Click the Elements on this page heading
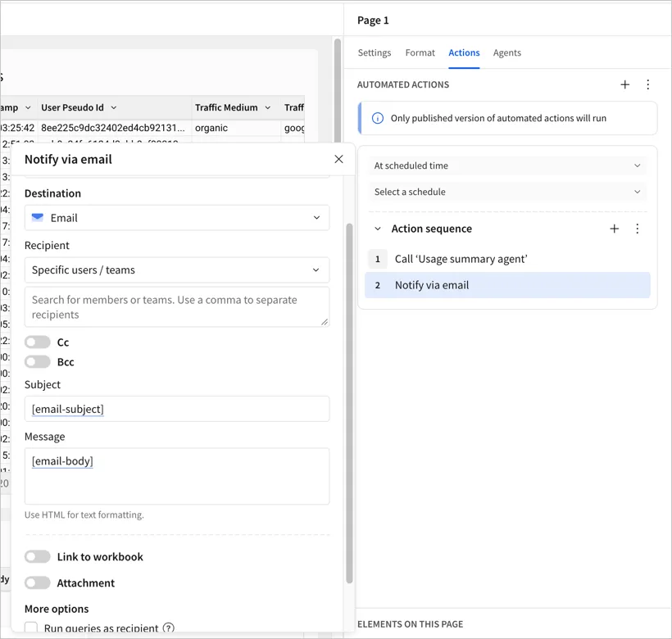Screen dimensions: 672x639 pos(410,624)
